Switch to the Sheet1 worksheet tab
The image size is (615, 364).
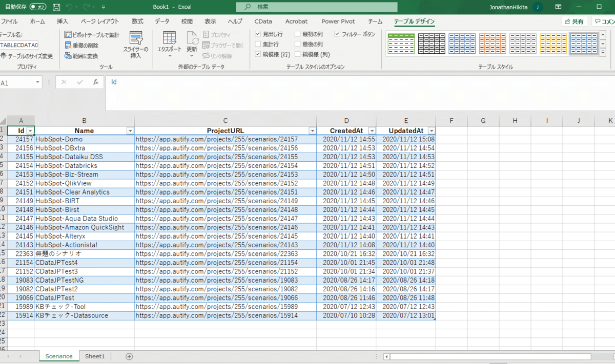pos(95,356)
